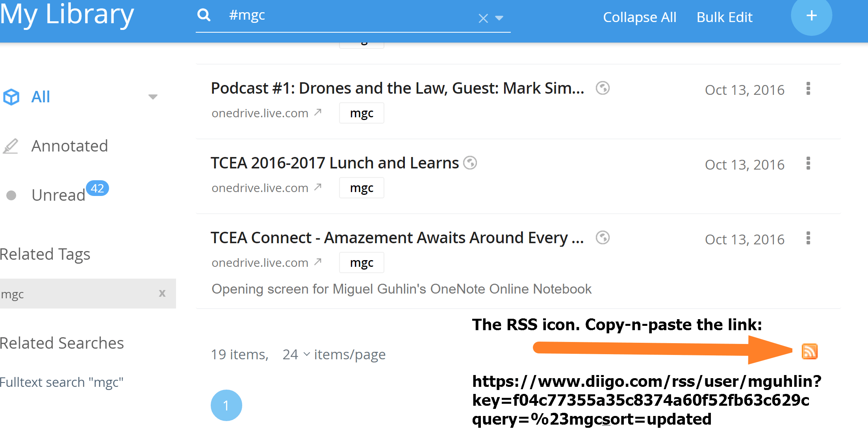868x438 pixels.
Task: Click the orange RSS feed icon
Action: [x=810, y=351]
